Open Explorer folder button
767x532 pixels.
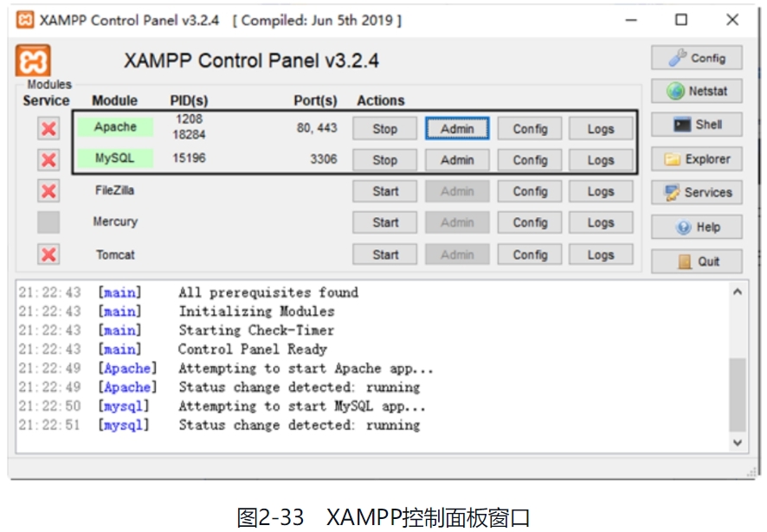pyautogui.click(x=696, y=159)
